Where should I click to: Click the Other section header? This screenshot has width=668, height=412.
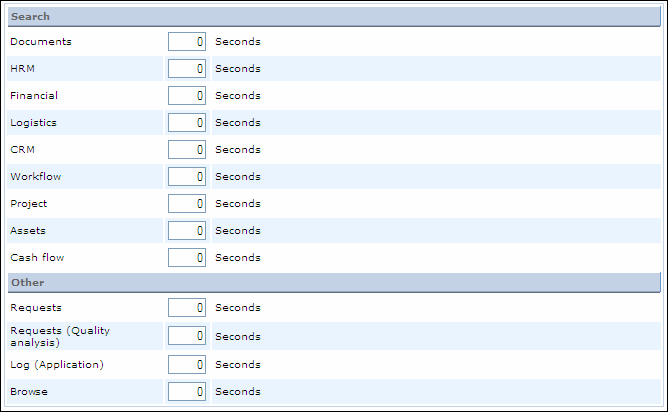(28, 283)
